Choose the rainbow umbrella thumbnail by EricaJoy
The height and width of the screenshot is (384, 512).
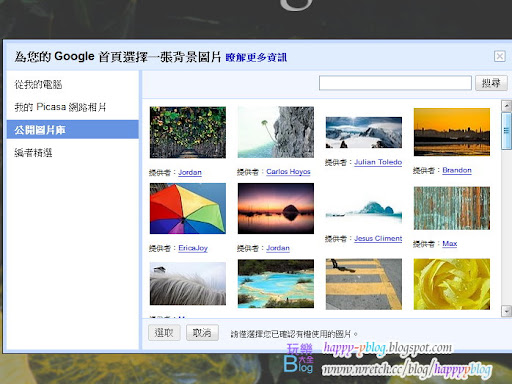[x=188, y=208]
